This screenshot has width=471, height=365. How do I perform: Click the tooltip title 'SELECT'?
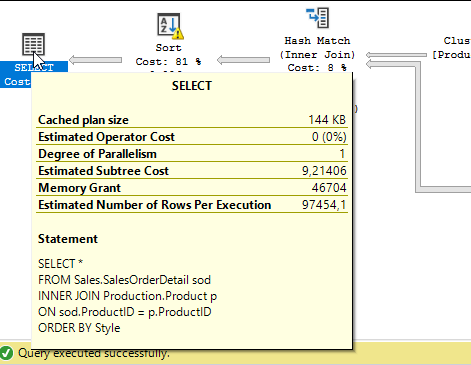click(192, 86)
